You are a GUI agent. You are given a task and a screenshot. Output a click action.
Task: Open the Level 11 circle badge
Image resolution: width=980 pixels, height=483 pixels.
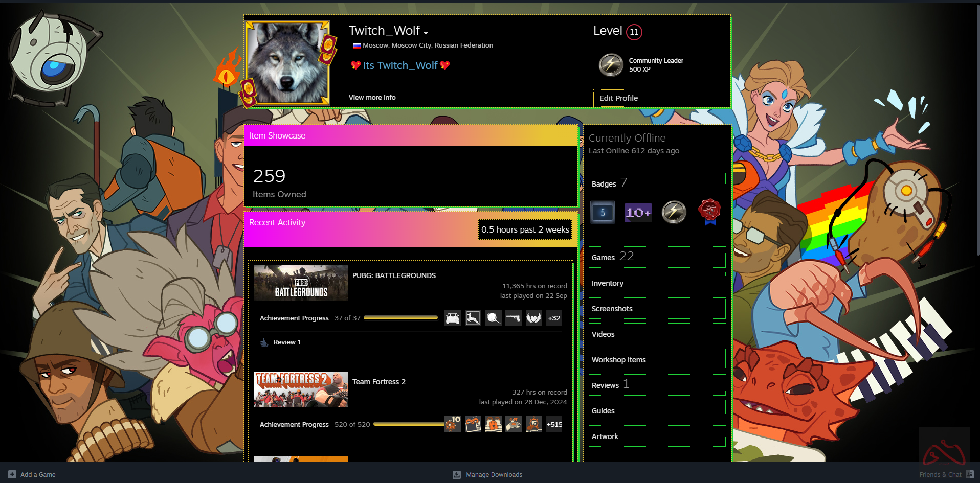[x=634, y=32]
